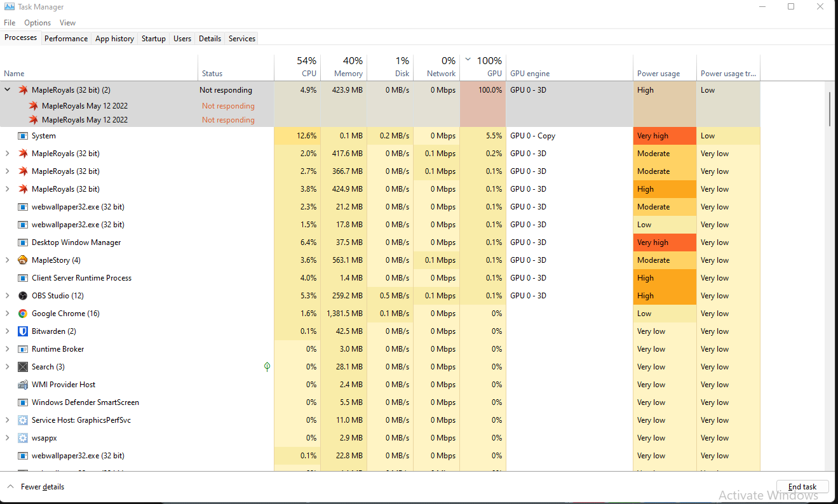Viewport: 838px width, 504px height.
Task: Click the Search process icon
Action: (x=23, y=367)
